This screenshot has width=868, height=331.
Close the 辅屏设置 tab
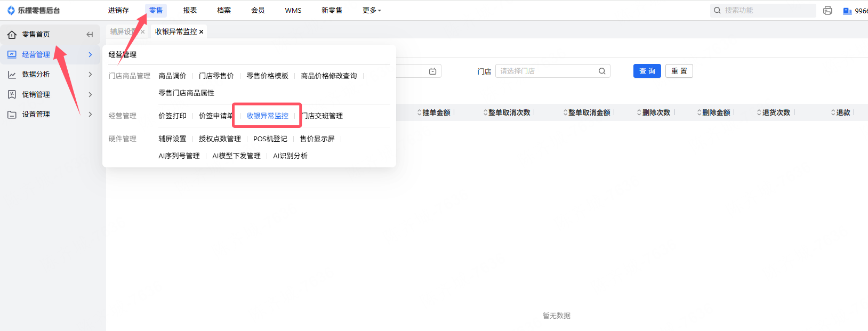click(x=142, y=32)
